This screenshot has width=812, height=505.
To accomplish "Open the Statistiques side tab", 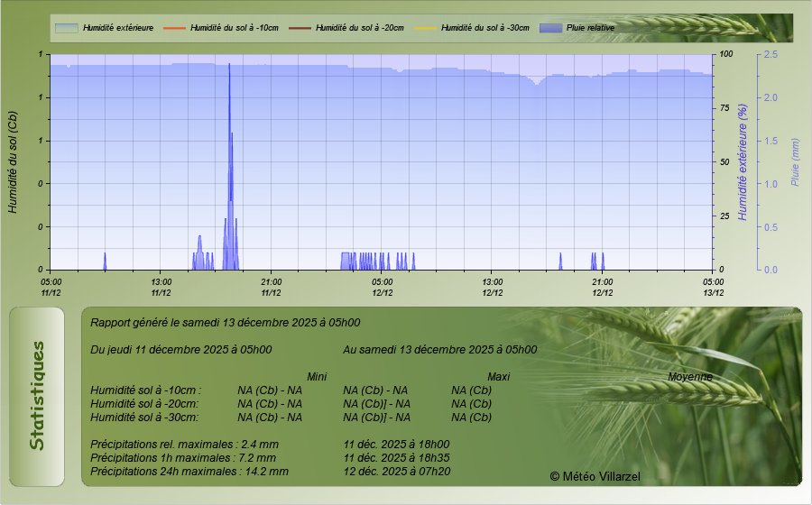I will [36, 395].
